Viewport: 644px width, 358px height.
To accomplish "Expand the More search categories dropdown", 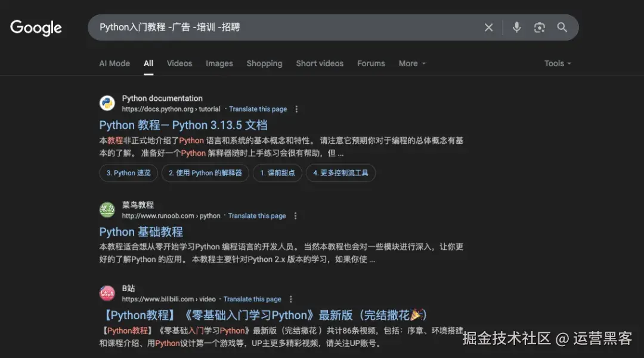I will click(x=411, y=63).
